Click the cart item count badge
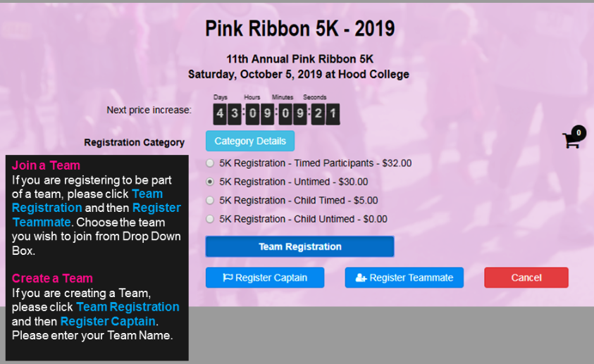The image size is (594, 364). pos(578,132)
